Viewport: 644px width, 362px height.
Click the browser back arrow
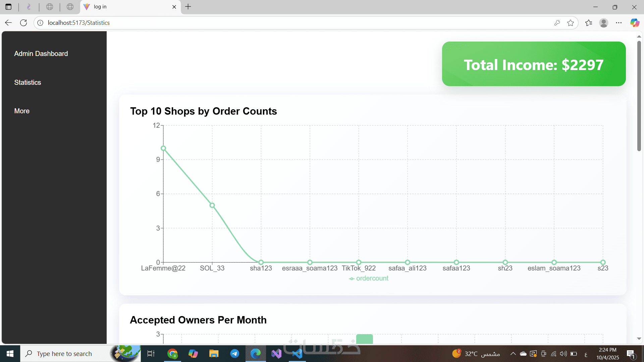pyautogui.click(x=8, y=23)
